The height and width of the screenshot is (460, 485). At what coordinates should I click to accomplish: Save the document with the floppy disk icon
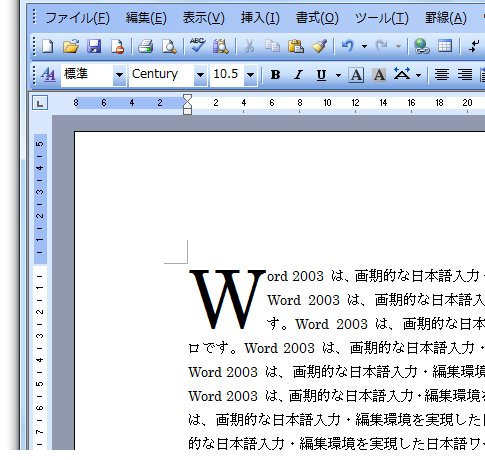(94, 46)
